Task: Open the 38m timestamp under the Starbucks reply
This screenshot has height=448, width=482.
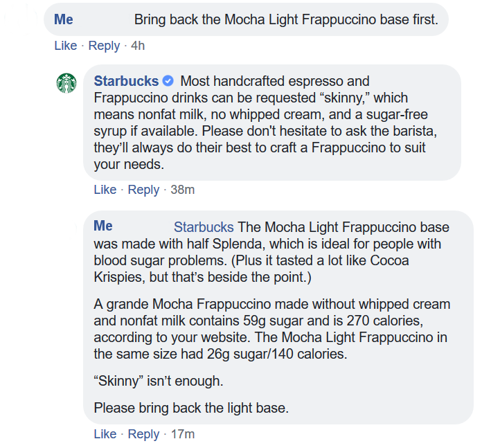Action: click(183, 190)
